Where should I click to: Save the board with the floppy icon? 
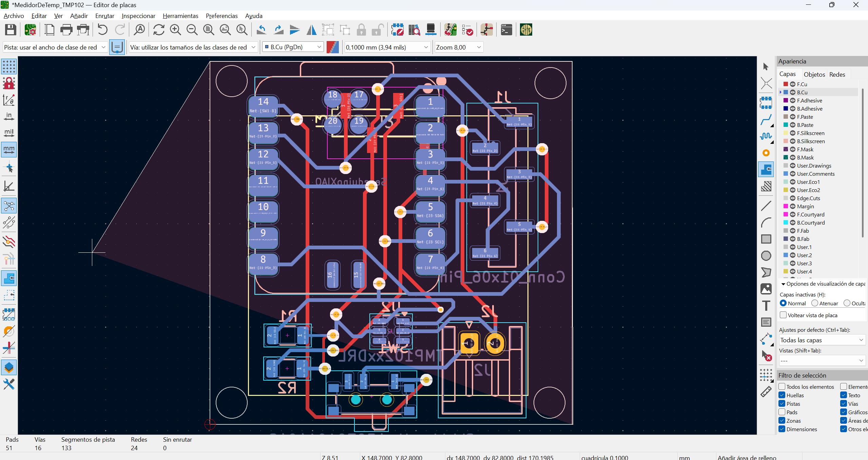[11, 30]
